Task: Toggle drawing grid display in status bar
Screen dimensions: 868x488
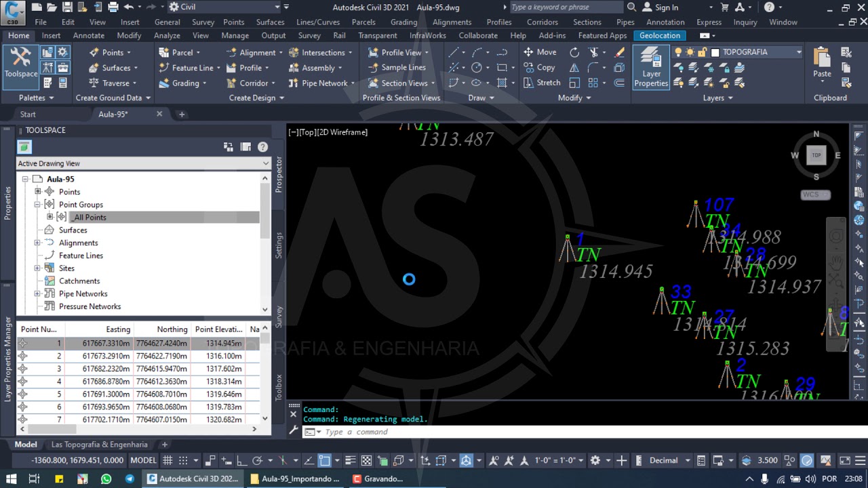Action: [x=167, y=460]
